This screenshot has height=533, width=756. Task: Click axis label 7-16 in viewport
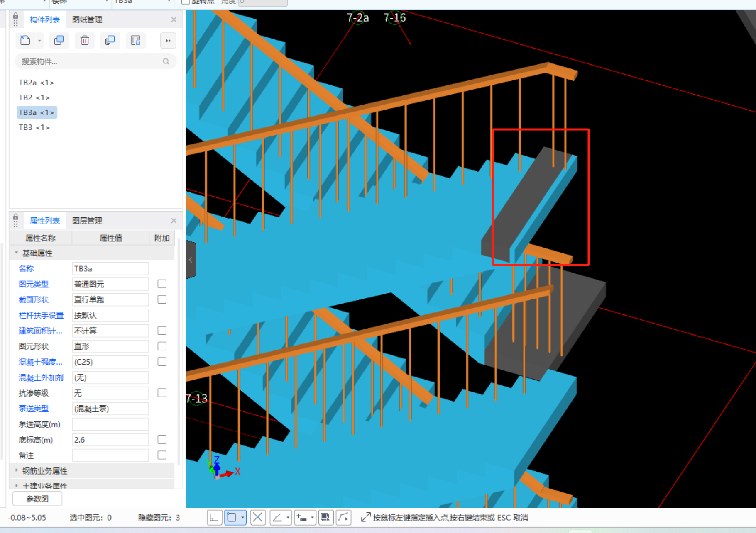click(x=395, y=18)
